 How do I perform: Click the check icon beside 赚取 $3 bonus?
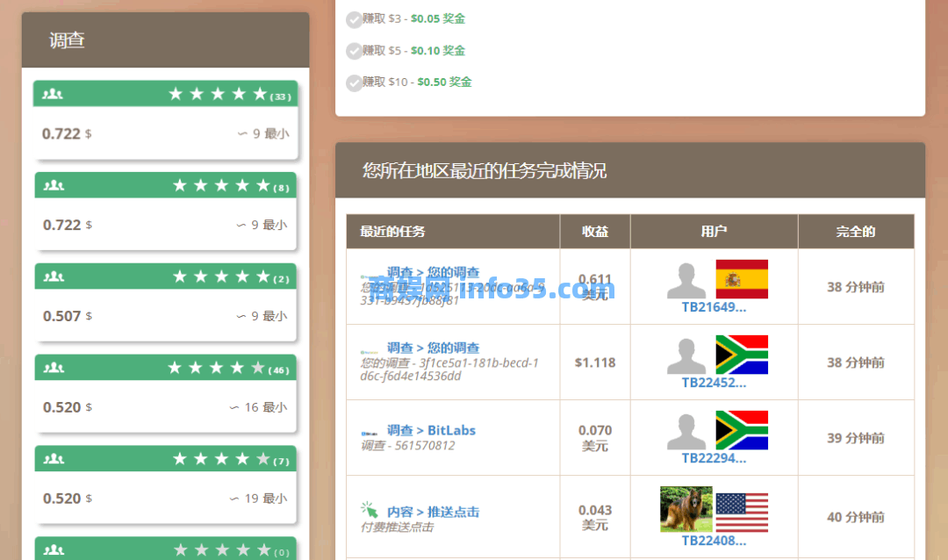click(x=355, y=20)
